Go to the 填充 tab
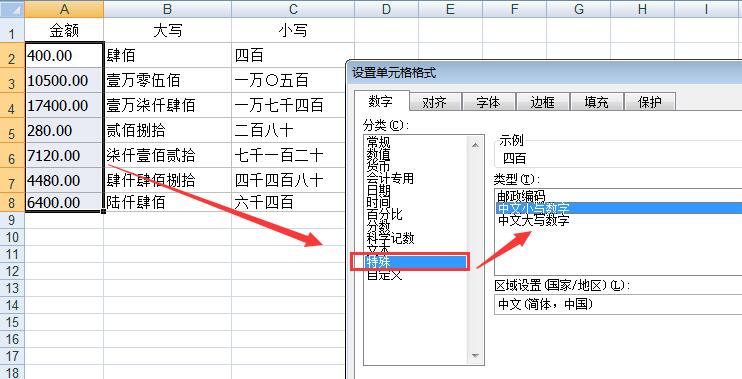Viewport: 742px width, 379px height. (596, 102)
